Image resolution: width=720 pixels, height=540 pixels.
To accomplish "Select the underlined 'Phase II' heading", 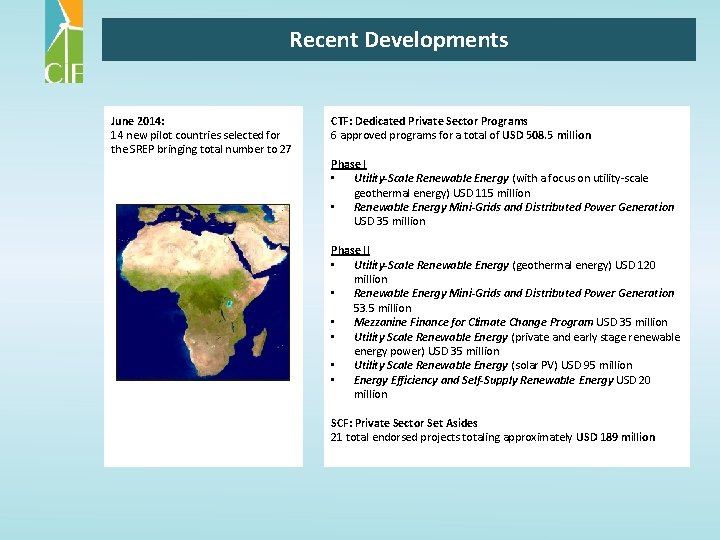I will tap(350, 250).
